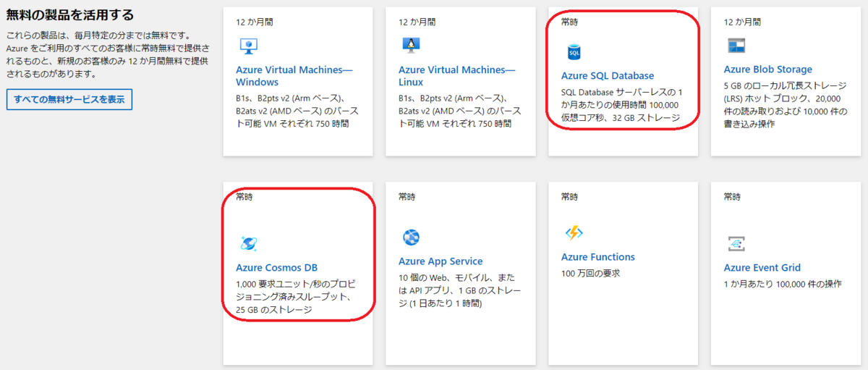Image resolution: width=868 pixels, height=370 pixels.
Task: Open the Azure Blob Storage link
Action: [768, 70]
